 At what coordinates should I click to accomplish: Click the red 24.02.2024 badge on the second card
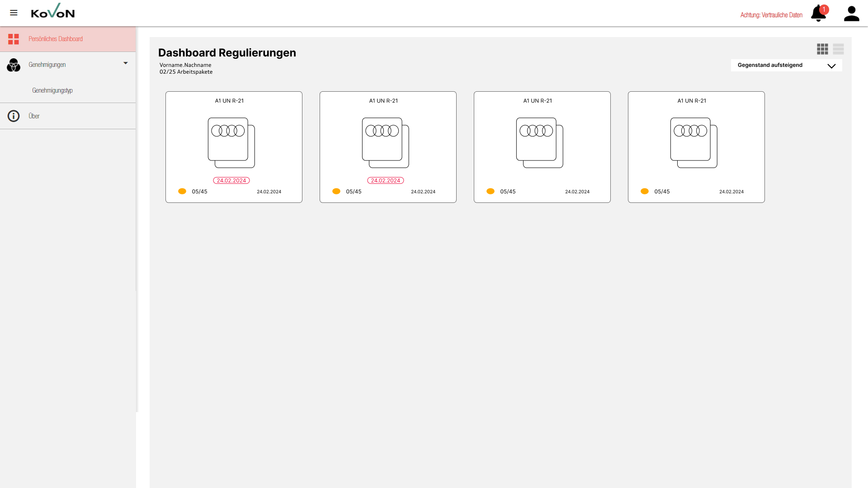(x=385, y=180)
